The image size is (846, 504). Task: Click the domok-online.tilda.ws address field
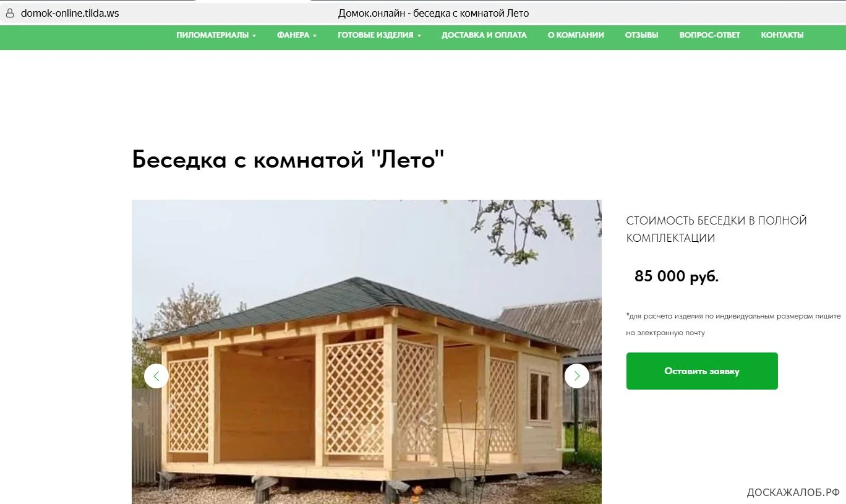click(70, 13)
